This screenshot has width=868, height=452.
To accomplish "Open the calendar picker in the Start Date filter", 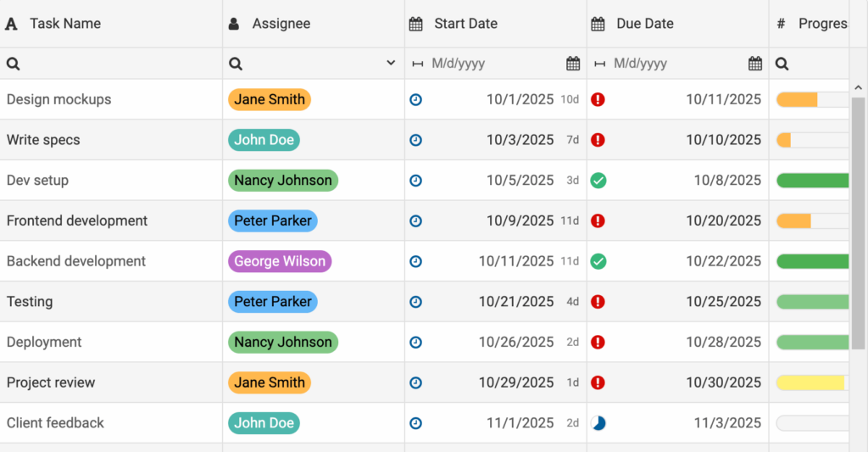I will [573, 64].
